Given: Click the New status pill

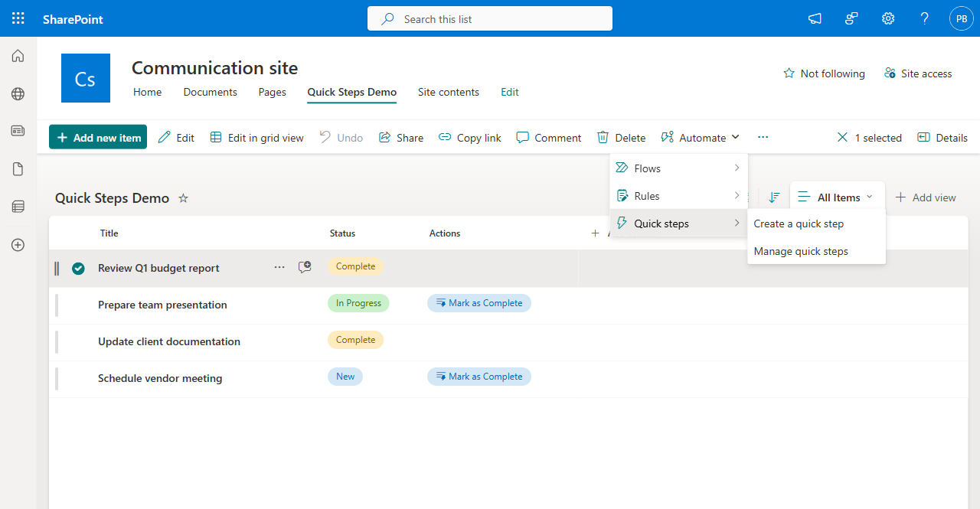Looking at the screenshot, I should [345, 377].
